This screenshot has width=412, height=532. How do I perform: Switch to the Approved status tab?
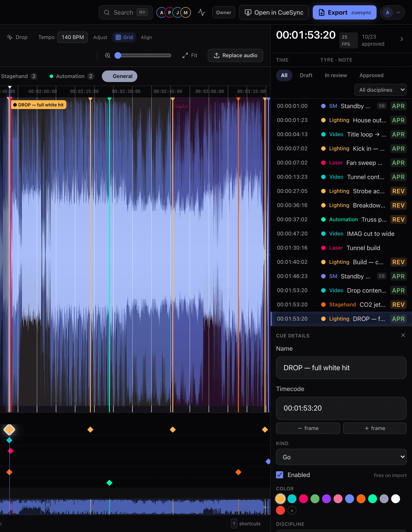371,75
